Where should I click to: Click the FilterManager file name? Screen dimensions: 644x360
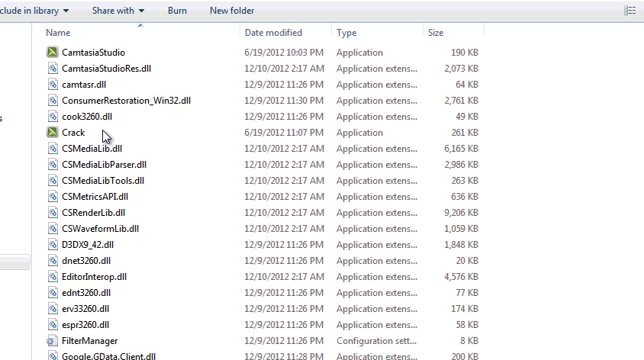tap(89, 341)
